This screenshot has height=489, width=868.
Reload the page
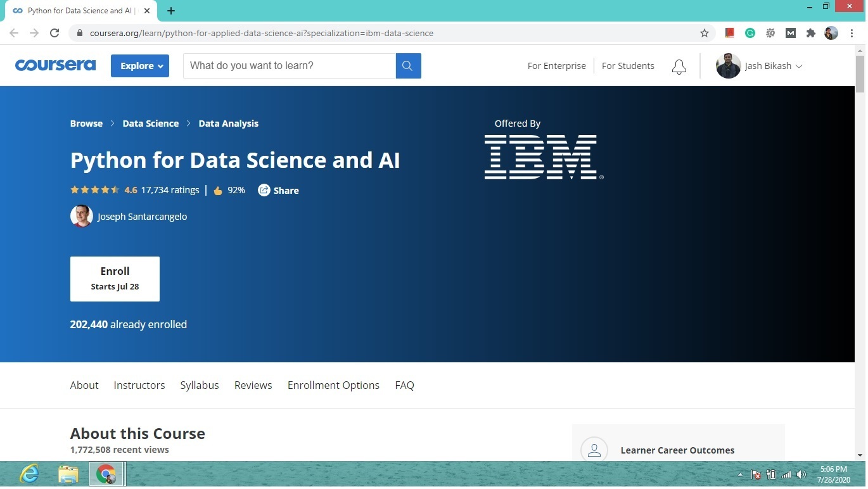[54, 33]
